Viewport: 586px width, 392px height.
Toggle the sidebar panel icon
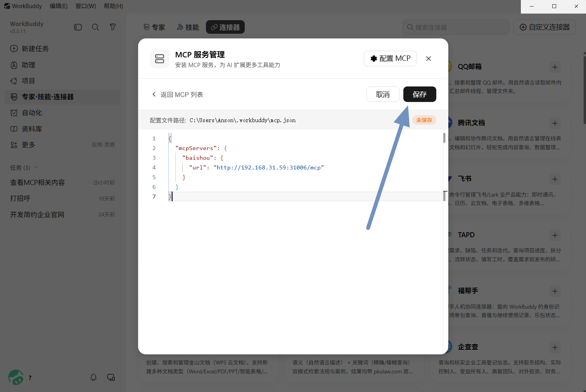(78, 27)
